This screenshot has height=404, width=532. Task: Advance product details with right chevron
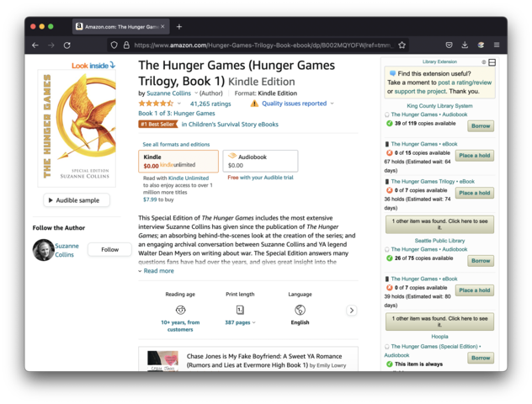click(352, 310)
